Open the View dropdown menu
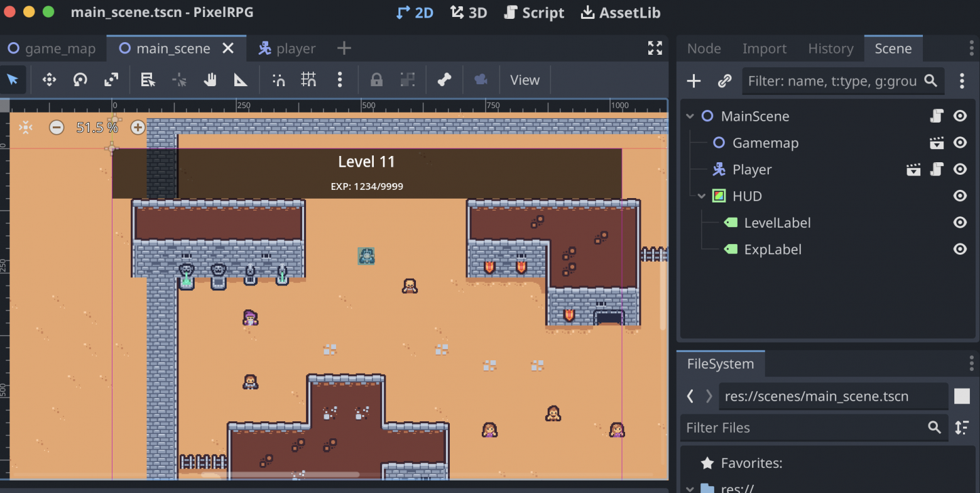 [x=525, y=80]
